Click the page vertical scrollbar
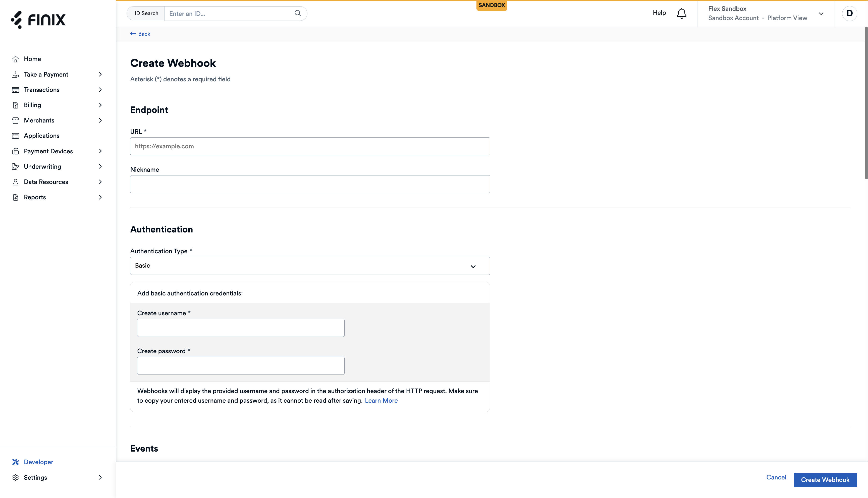868x498 pixels. [866, 103]
